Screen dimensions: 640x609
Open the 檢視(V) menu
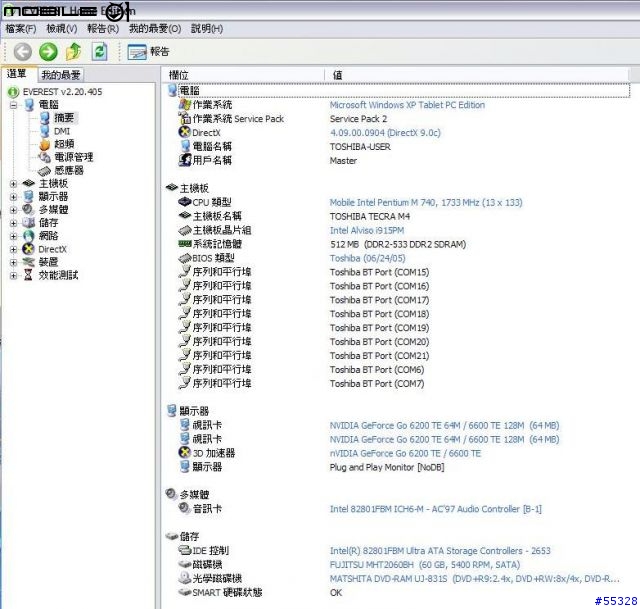pos(62,29)
